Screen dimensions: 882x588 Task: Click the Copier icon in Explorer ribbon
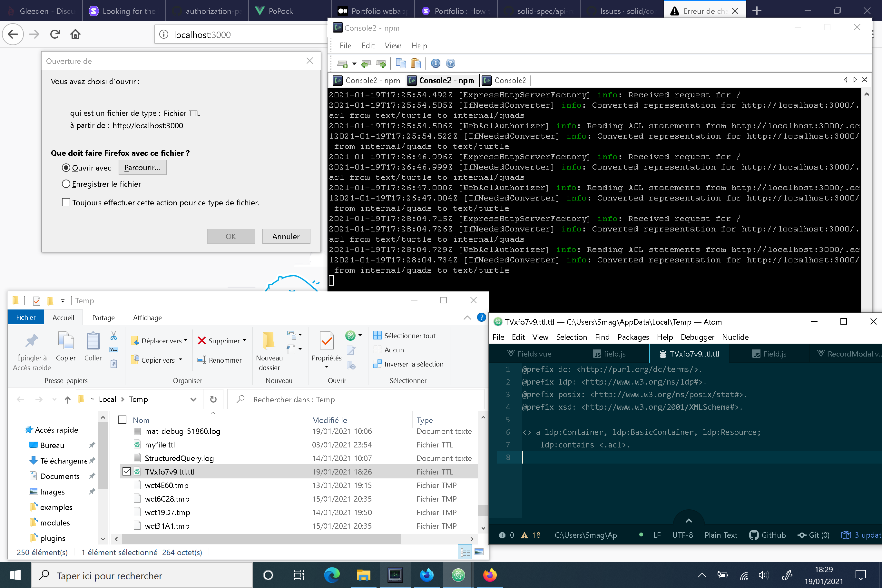pyautogui.click(x=66, y=347)
